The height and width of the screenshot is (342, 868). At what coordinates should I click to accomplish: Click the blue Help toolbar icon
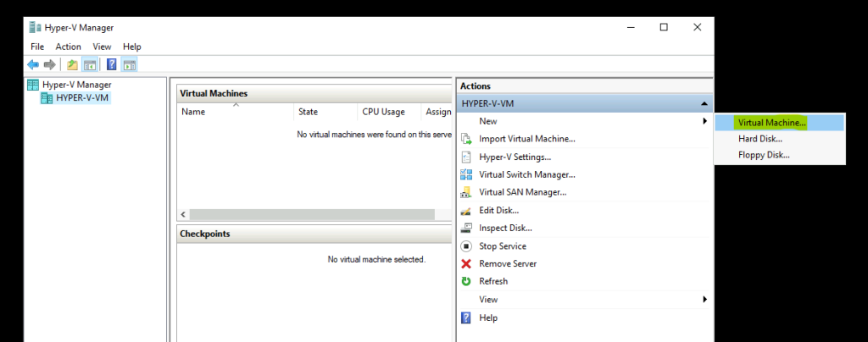112,65
